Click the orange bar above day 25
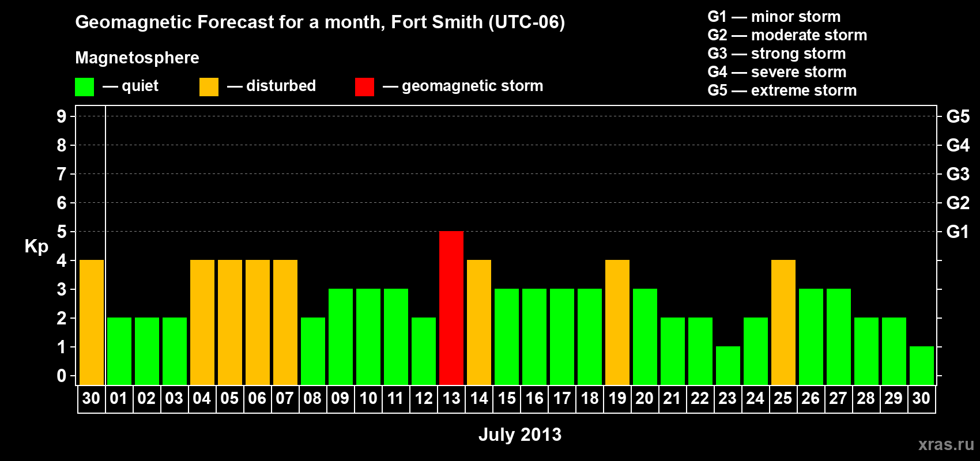The image size is (980, 461). pos(783,322)
